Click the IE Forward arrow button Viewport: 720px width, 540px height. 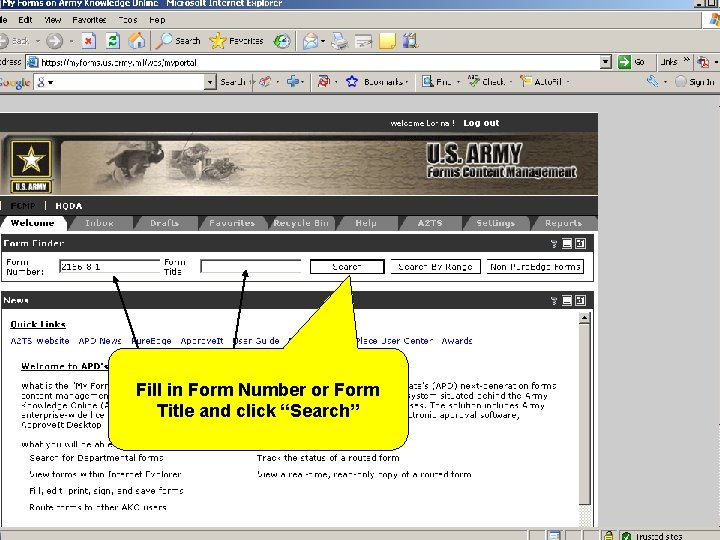(x=54, y=41)
